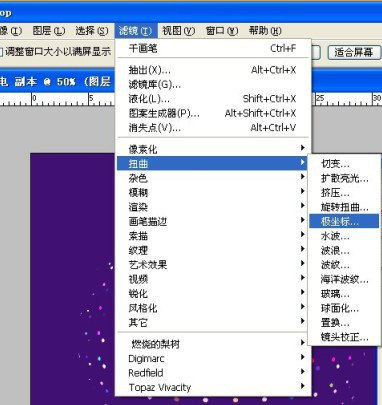The height and width of the screenshot is (405, 382).
Task: Expand the 艺术效果 submenu
Action: tap(213, 265)
